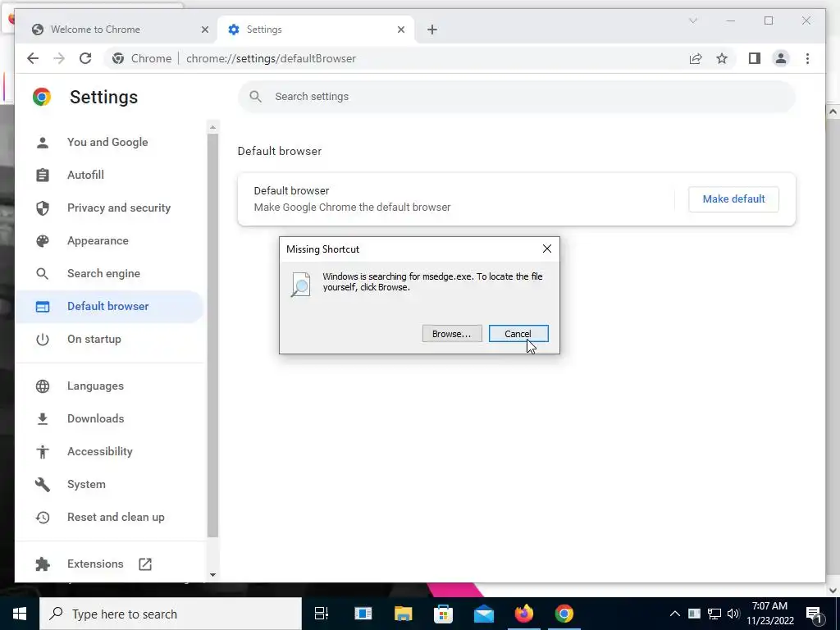The image size is (840, 630).
Task: Open Task View from the taskbar
Action: (x=322, y=614)
